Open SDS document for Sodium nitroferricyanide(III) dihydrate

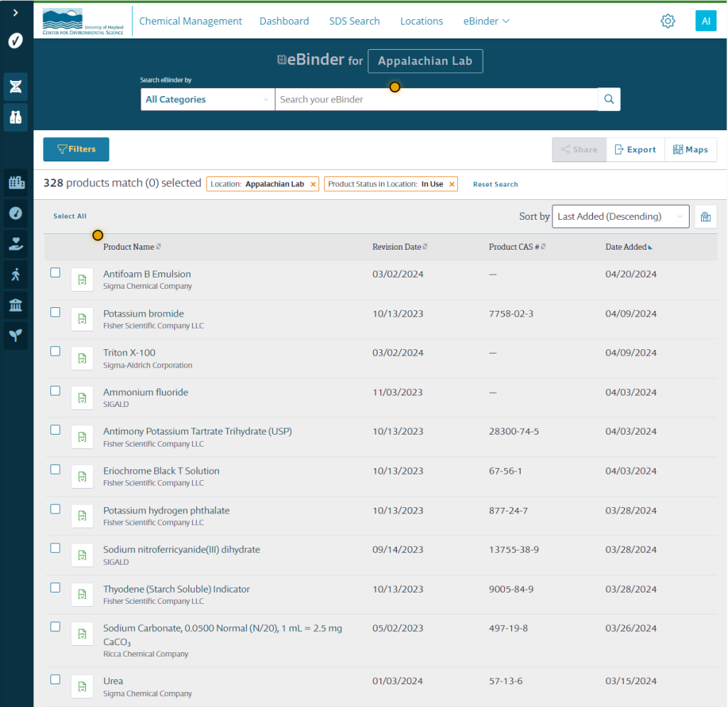82,555
